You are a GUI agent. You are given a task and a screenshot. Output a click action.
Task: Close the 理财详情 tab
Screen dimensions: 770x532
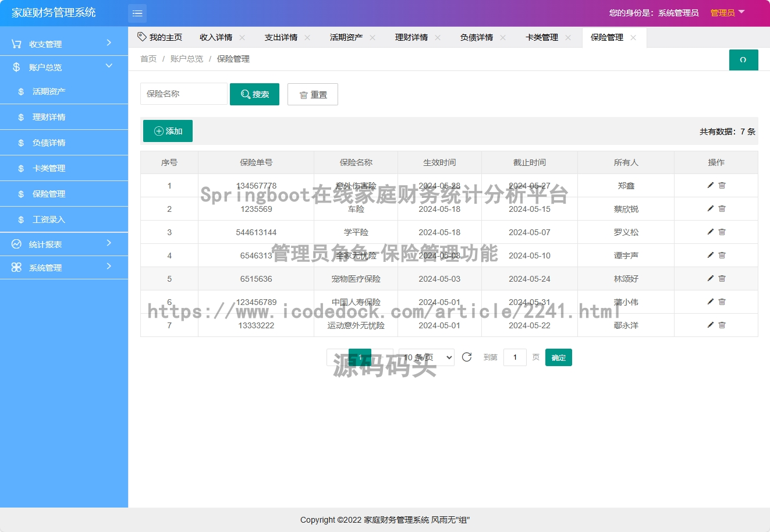click(x=438, y=37)
